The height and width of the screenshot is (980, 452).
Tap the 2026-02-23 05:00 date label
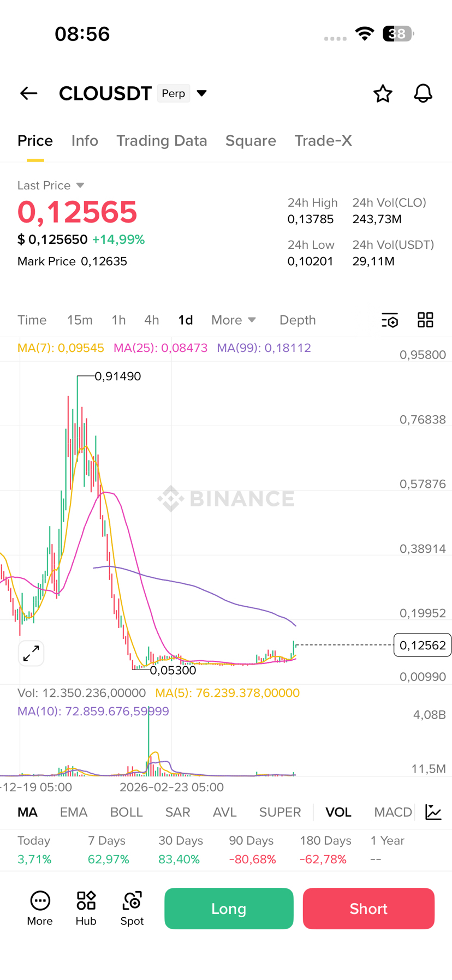tap(171, 787)
